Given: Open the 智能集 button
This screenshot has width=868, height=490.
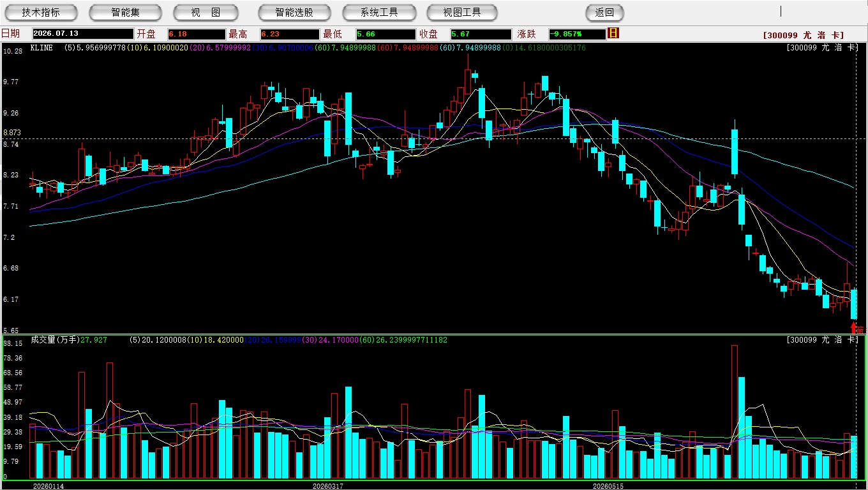Looking at the screenshot, I should pyautogui.click(x=126, y=12).
